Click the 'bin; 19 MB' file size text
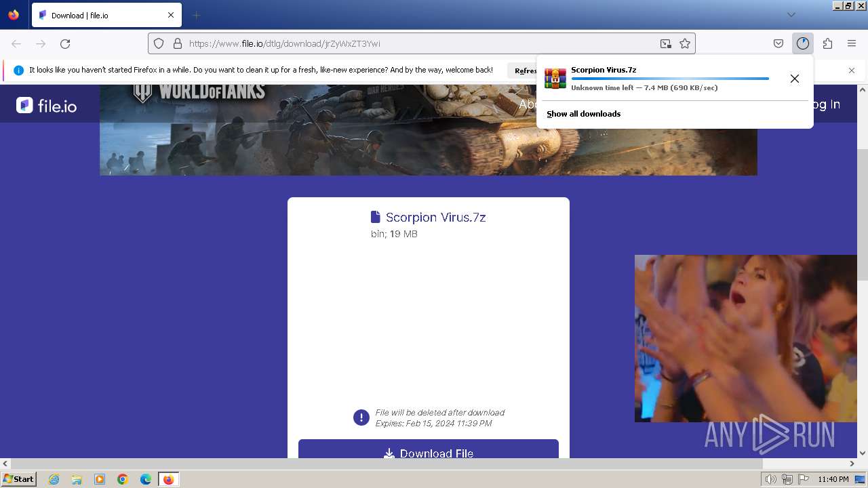Screen dimensions: 868x488 click(394, 234)
